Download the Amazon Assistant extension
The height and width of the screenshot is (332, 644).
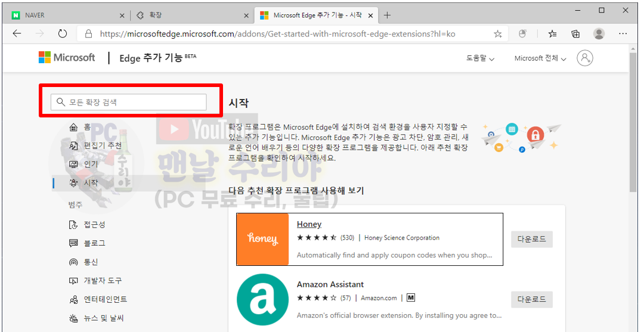pyautogui.click(x=531, y=300)
